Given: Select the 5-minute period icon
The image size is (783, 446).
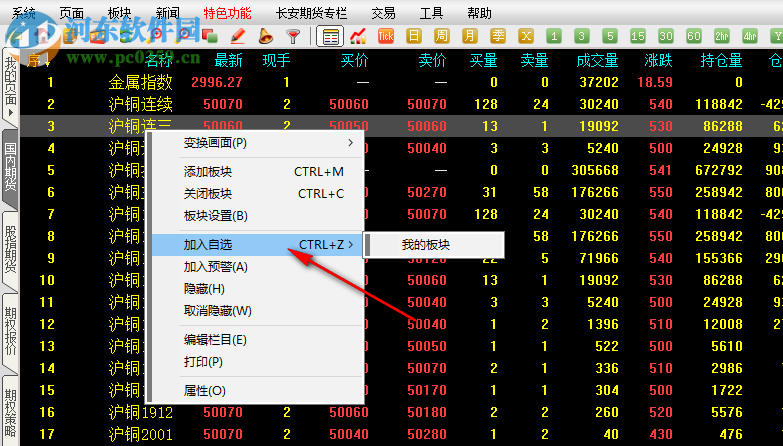Looking at the screenshot, I should coord(610,36).
